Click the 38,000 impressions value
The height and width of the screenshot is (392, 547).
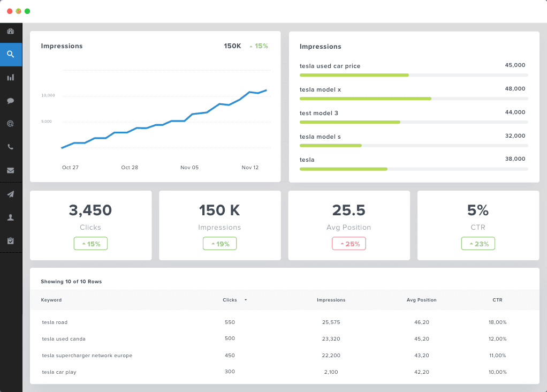click(x=515, y=159)
